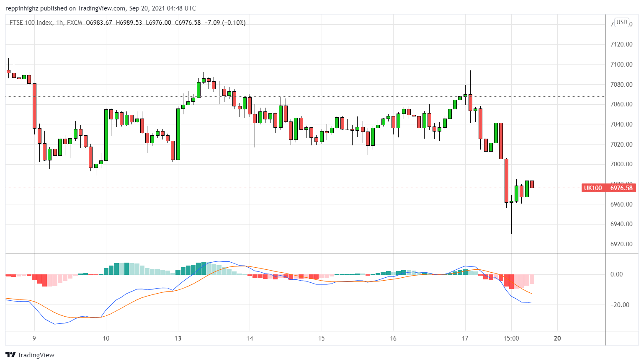Screen dimensions: 644x364
Task: Click the 7000.00 price axis label
Action: [x=621, y=164]
